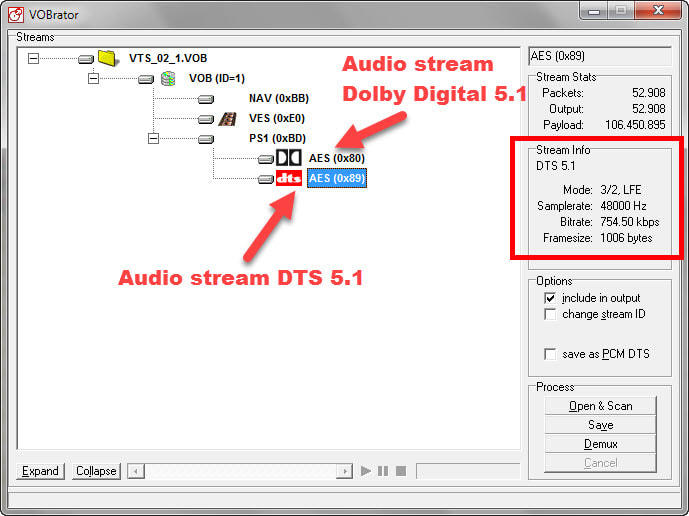This screenshot has height=516, width=689.
Task: Minimize the VOBrator window
Action: (594, 11)
